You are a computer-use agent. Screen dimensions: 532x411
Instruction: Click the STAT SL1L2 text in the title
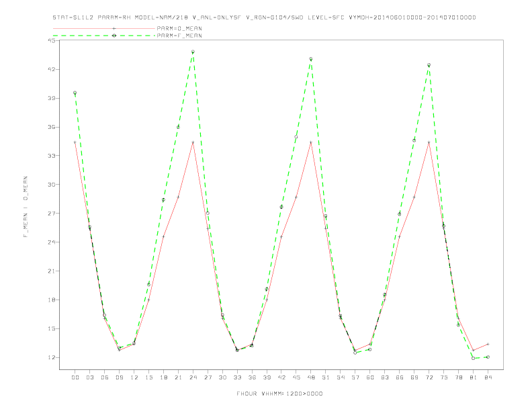(x=73, y=17)
